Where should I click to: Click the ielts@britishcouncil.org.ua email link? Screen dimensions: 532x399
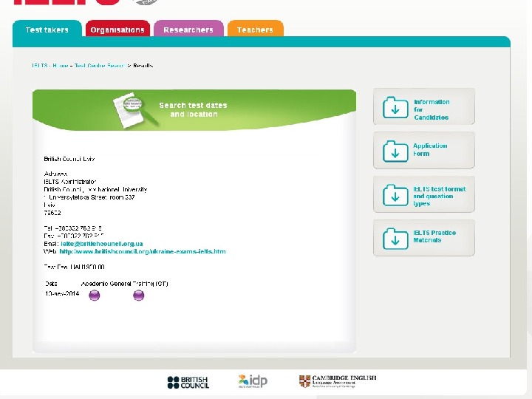point(102,244)
